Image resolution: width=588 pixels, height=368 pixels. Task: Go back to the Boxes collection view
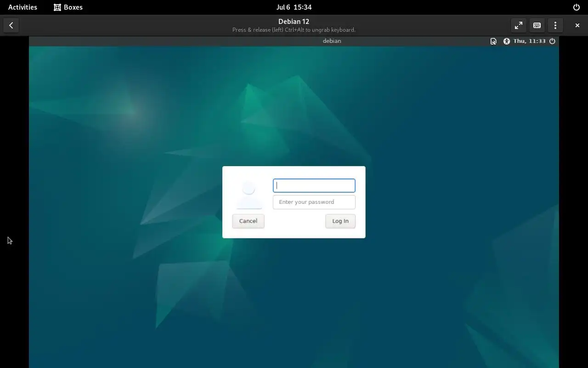coord(11,25)
